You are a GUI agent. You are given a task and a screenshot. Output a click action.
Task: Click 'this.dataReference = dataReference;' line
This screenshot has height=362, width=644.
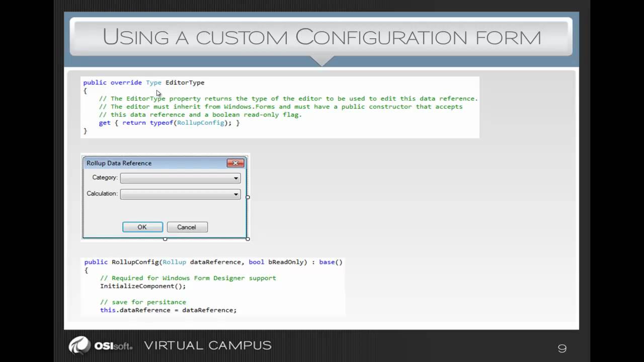168,310
